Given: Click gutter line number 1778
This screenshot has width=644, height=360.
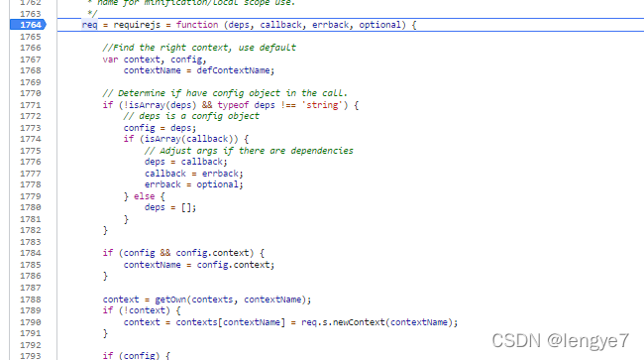Looking at the screenshot, I should pyautogui.click(x=31, y=184).
